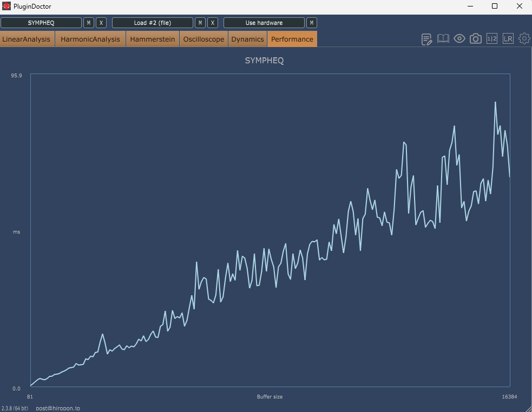Viewport: 532px width, 412px height.
Task: Open the notes editor icon
Action: pyautogui.click(x=426, y=39)
